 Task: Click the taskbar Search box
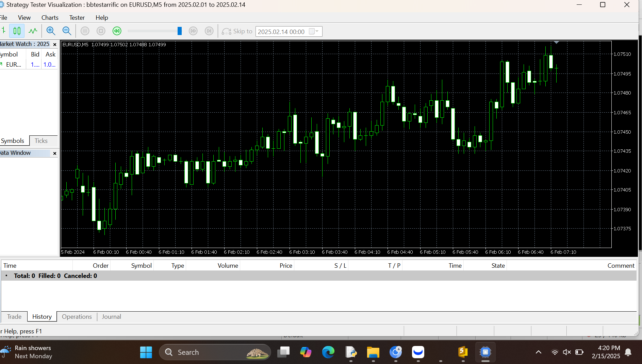pos(215,352)
